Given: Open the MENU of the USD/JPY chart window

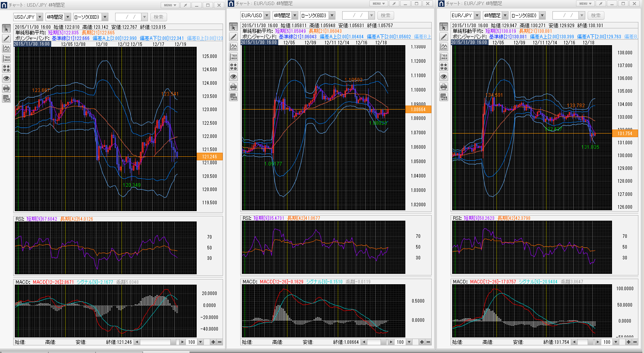Looking at the screenshot, I should [x=169, y=5].
